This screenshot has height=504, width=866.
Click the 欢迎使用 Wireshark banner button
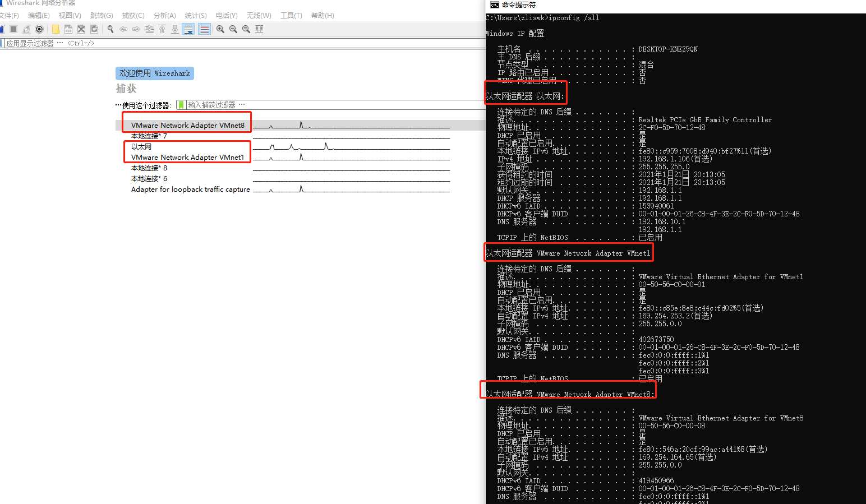pyautogui.click(x=155, y=73)
